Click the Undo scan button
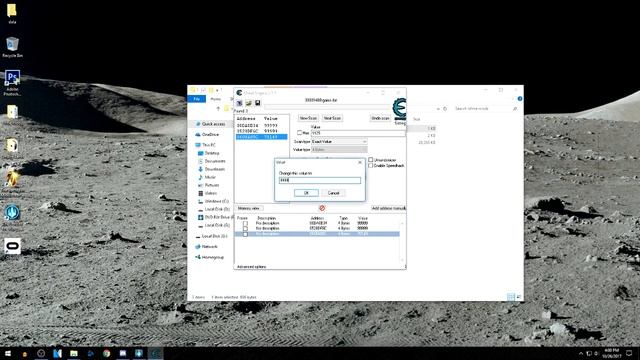 380,118
